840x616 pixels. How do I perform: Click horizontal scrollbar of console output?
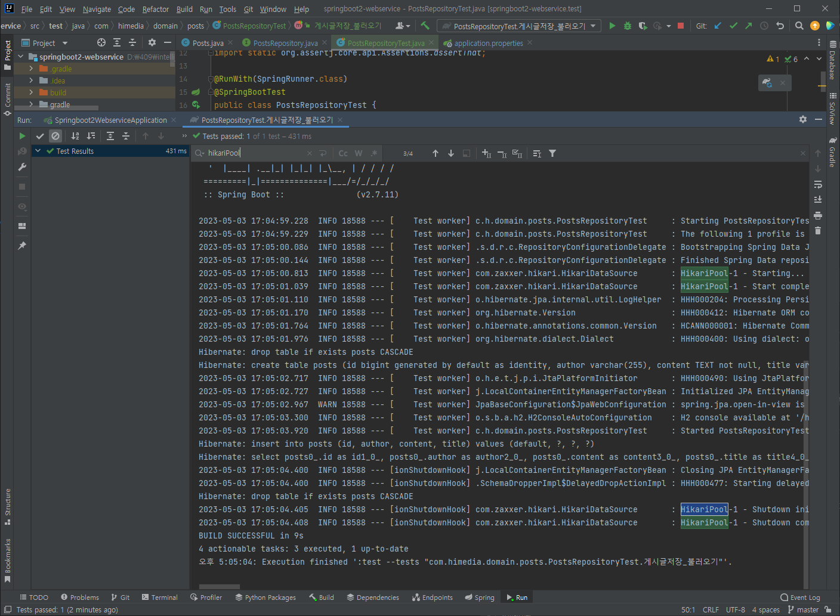(220, 587)
